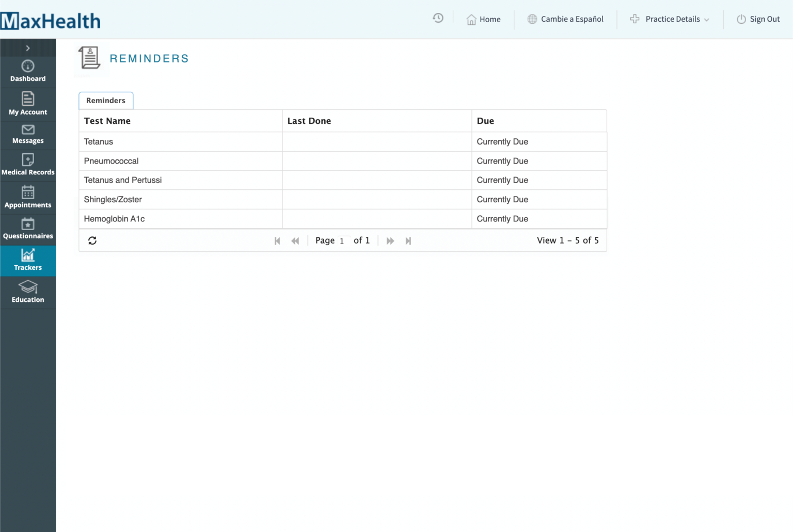Select the Questionnaires sidebar icon
Viewport: 793px width, 532px height.
coord(28,228)
